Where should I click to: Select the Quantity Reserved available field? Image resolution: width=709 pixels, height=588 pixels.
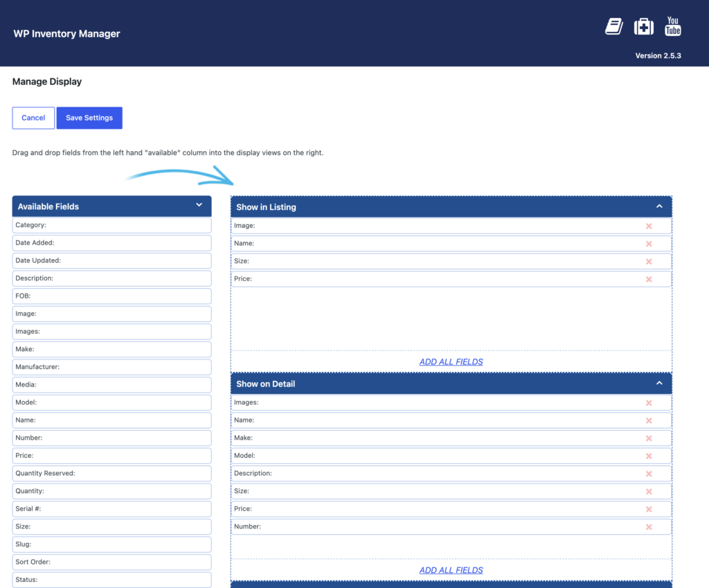(111, 473)
